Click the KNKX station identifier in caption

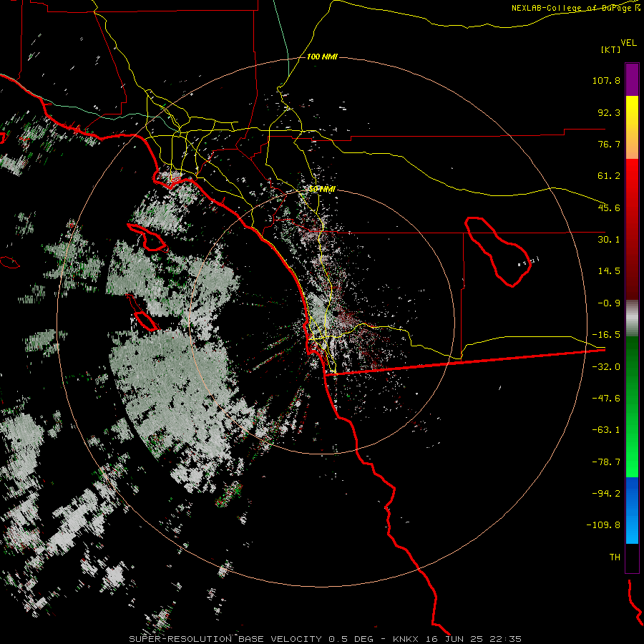[405, 639]
